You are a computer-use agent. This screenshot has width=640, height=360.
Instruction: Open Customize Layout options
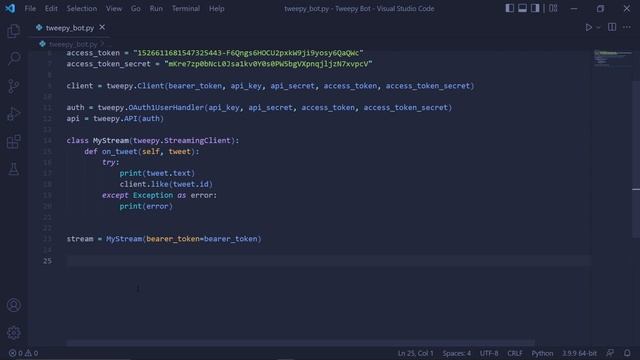point(553,8)
